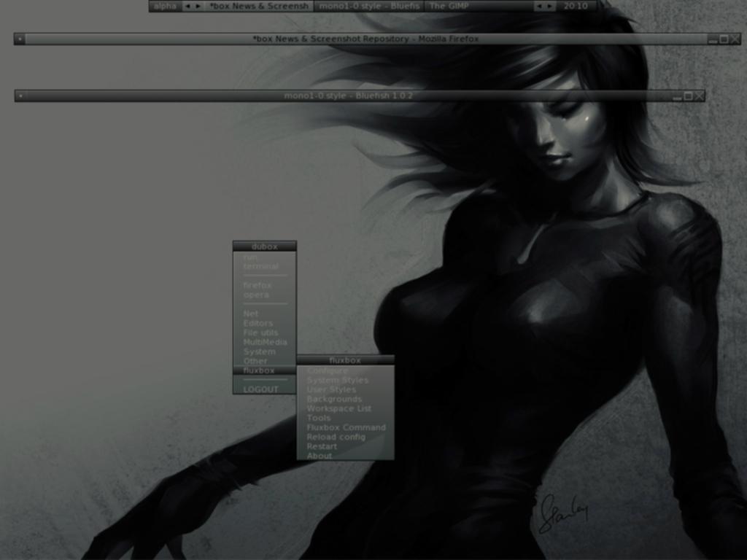Open System Styles in fluxbox submenu
The height and width of the screenshot is (560, 747).
pyautogui.click(x=345, y=381)
